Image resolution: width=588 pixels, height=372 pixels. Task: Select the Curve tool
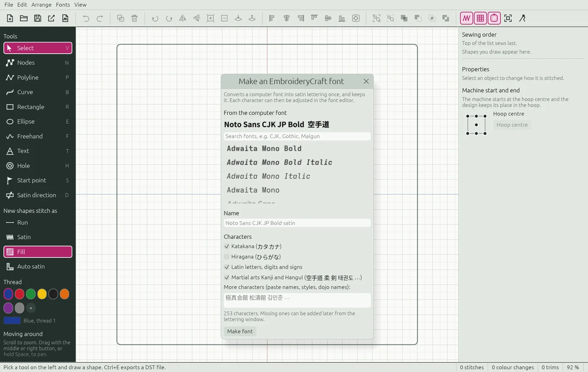coord(38,92)
